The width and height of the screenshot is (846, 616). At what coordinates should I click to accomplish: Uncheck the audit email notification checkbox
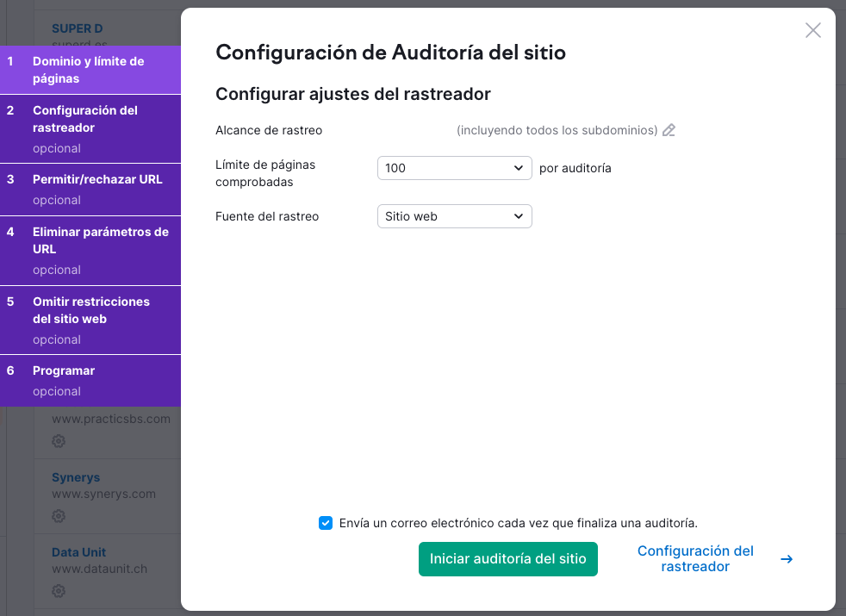pyautogui.click(x=325, y=523)
